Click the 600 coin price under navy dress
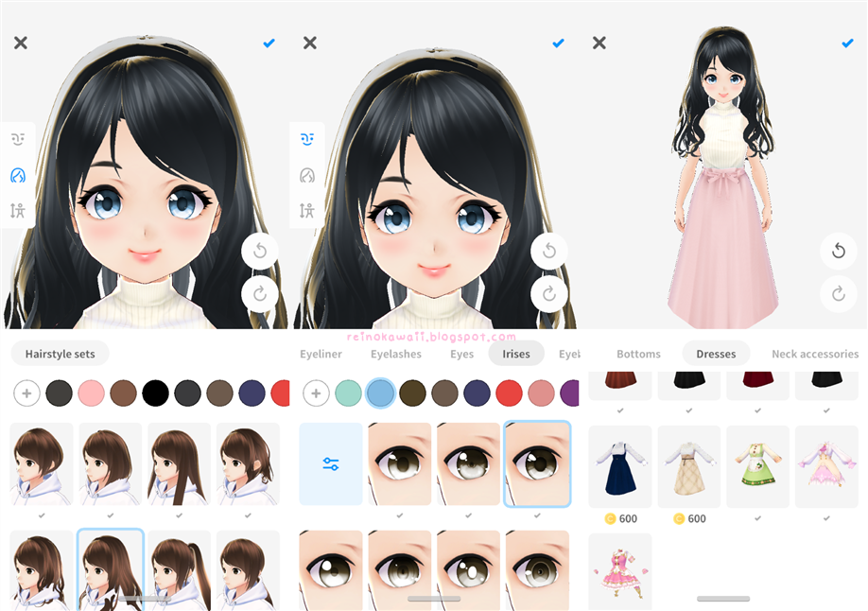This screenshot has height=611, width=868. 620,518
